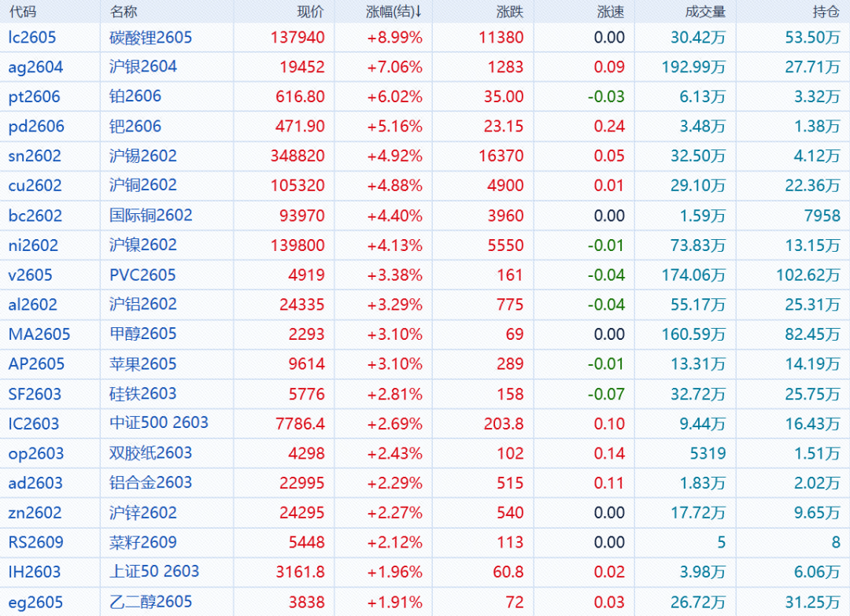This screenshot has height=616, width=850.
Task: Open the ag2604 contract code
Action: (x=35, y=68)
